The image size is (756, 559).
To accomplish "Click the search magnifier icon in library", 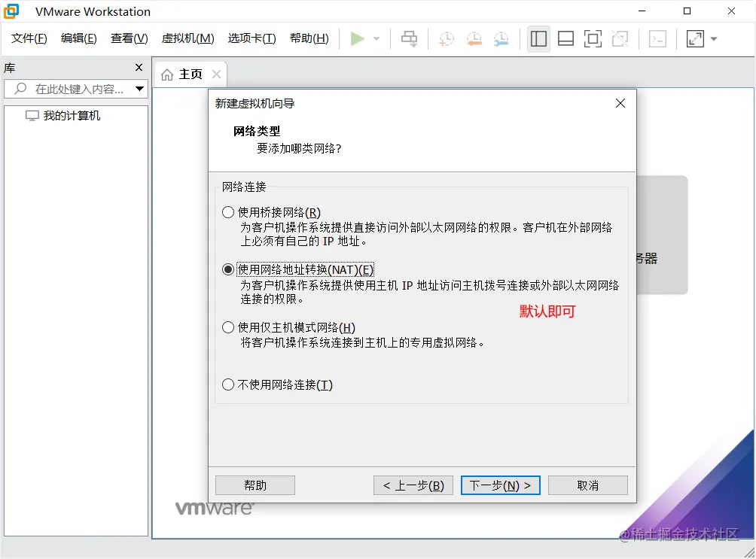I will click(x=20, y=89).
